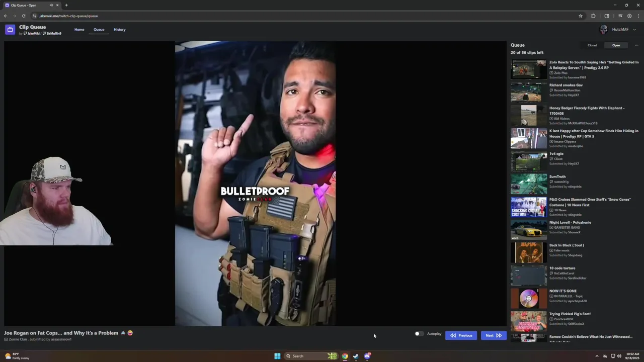Open the P&O Cruises Snow Cones clip title
Screen dimensions: 644x362
point(590,202)
